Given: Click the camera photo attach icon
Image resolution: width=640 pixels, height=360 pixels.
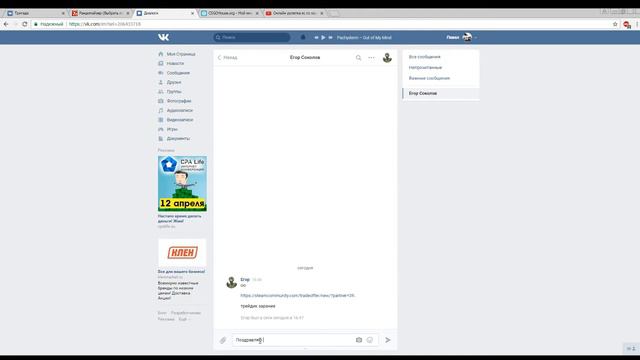Looking at the screenshot, I should (359, 340).
